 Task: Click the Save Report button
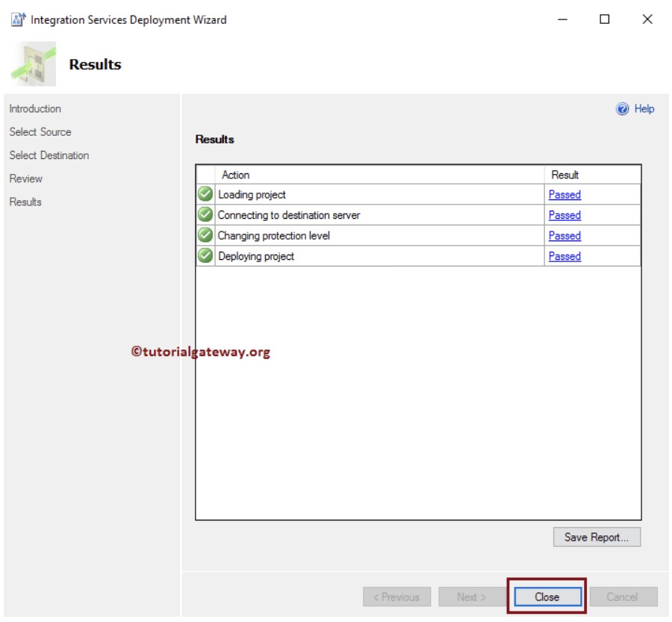pyautogui.click(x=597, y=537)
